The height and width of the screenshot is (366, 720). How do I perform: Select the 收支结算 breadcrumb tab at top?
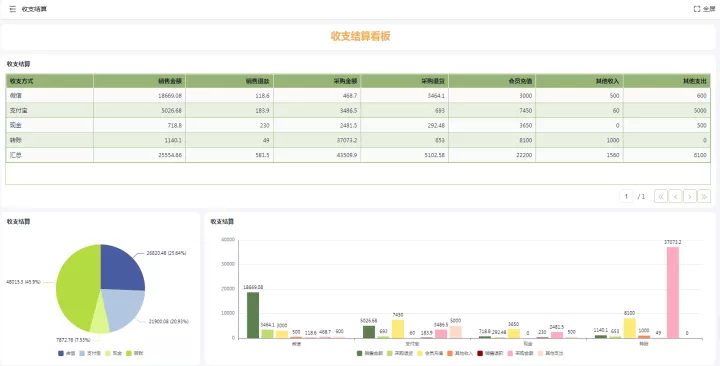(x=34, y=9)
